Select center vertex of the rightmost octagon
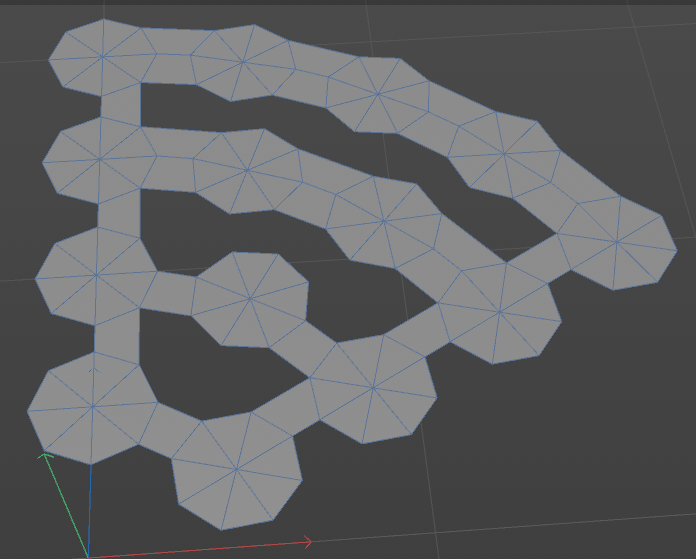This screenshot has width=696, height=559. coord(617,242)
